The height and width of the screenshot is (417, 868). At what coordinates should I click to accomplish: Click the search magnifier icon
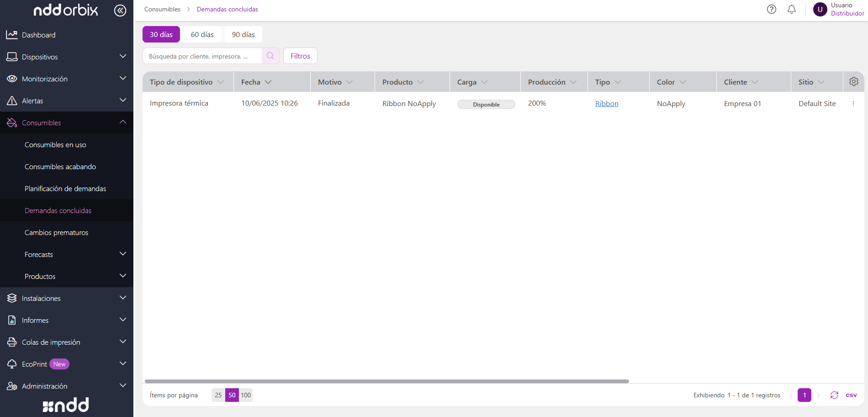(x=270, y=56)
